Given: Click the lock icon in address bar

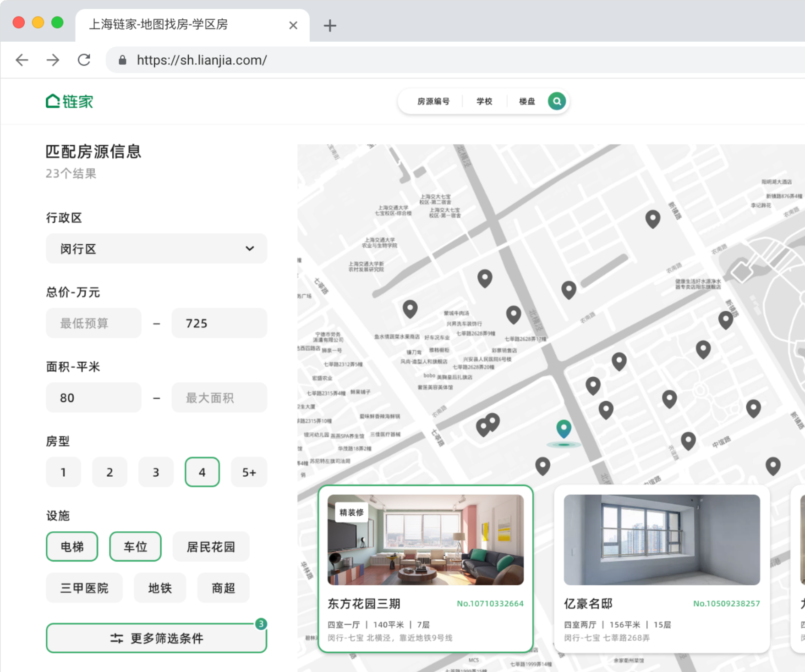Looking at the screenshot, I should (x=122, y=60).
